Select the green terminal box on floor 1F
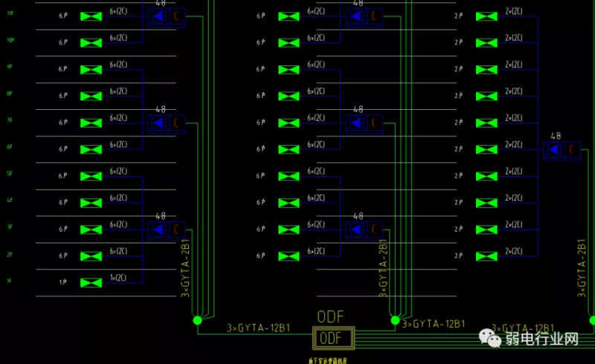 pos(91,283)
